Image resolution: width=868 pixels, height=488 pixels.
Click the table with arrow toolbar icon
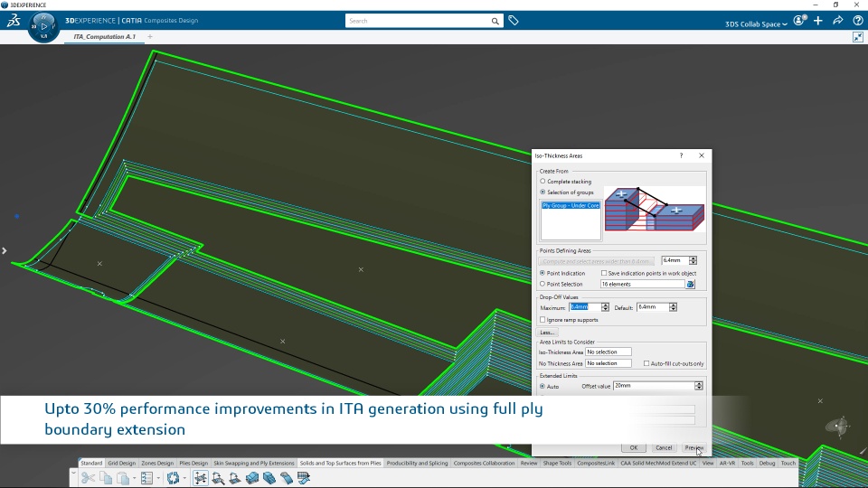click(x=304, y=478)
